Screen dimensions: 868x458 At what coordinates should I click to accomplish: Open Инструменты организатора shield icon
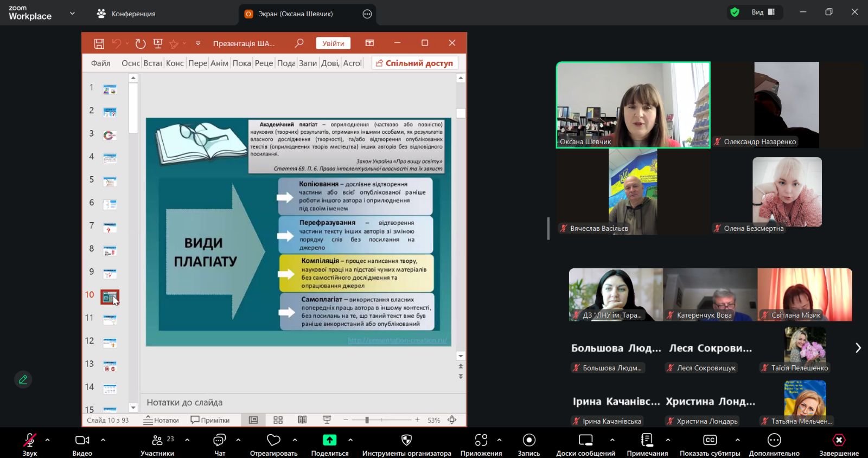pyautogui.click(x=406, y=440)
